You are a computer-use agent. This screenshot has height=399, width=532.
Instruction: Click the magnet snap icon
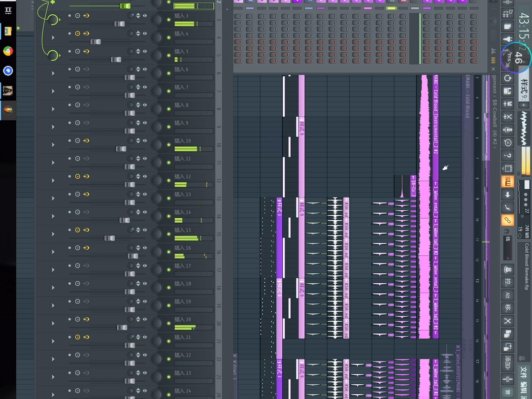pyautogui.click(x=507, y=231)
